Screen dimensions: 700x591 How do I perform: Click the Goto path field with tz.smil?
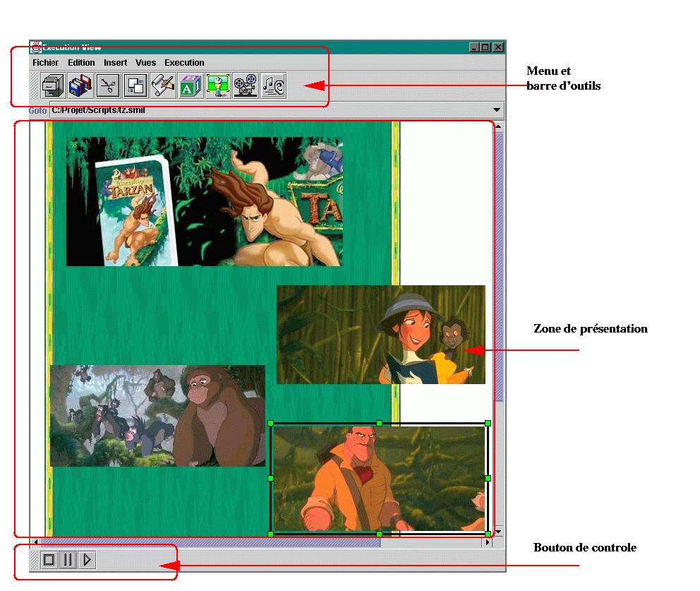pyautogui.click(x=277, y=110)
